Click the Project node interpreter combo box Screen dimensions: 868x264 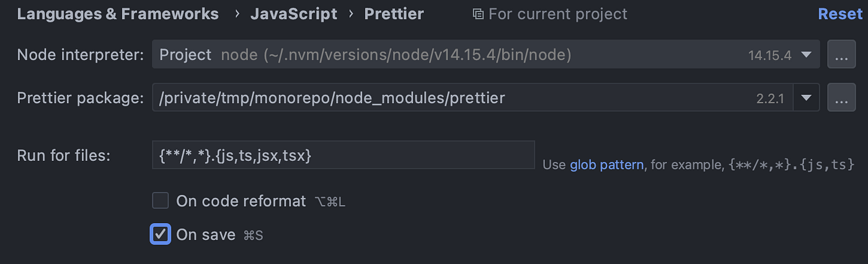(x=434, y=55)
